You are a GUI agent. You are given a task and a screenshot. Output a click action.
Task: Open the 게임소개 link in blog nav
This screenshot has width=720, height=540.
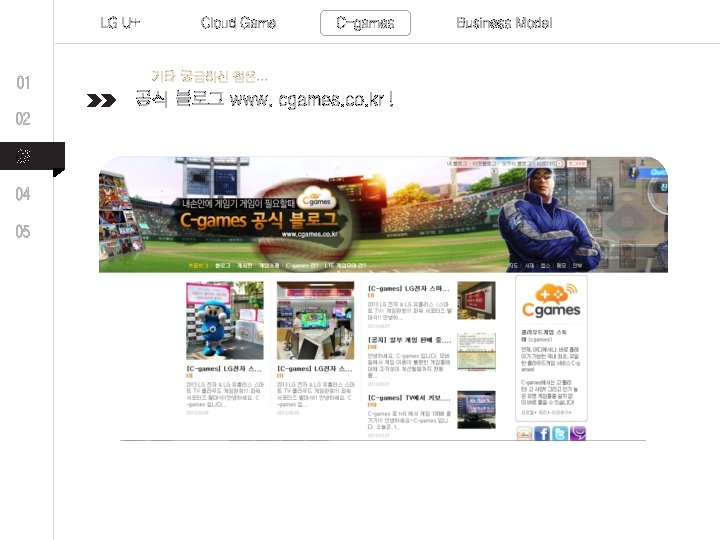[269, 266]
